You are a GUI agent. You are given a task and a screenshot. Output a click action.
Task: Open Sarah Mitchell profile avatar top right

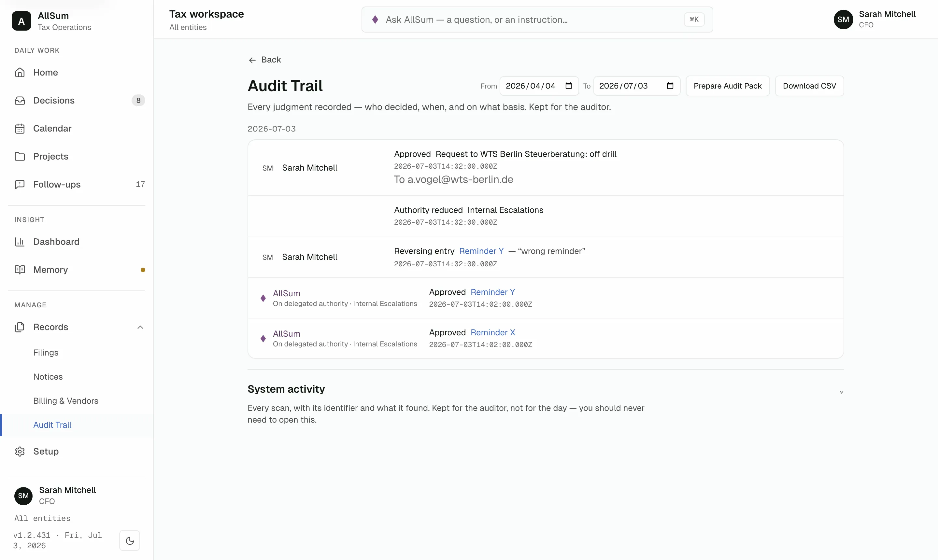pos(843,20)
